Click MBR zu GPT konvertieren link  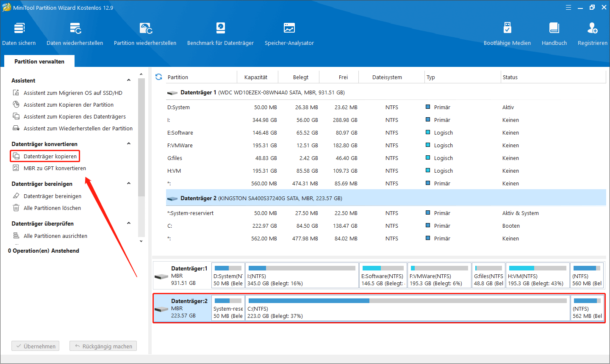coord(55,168)
